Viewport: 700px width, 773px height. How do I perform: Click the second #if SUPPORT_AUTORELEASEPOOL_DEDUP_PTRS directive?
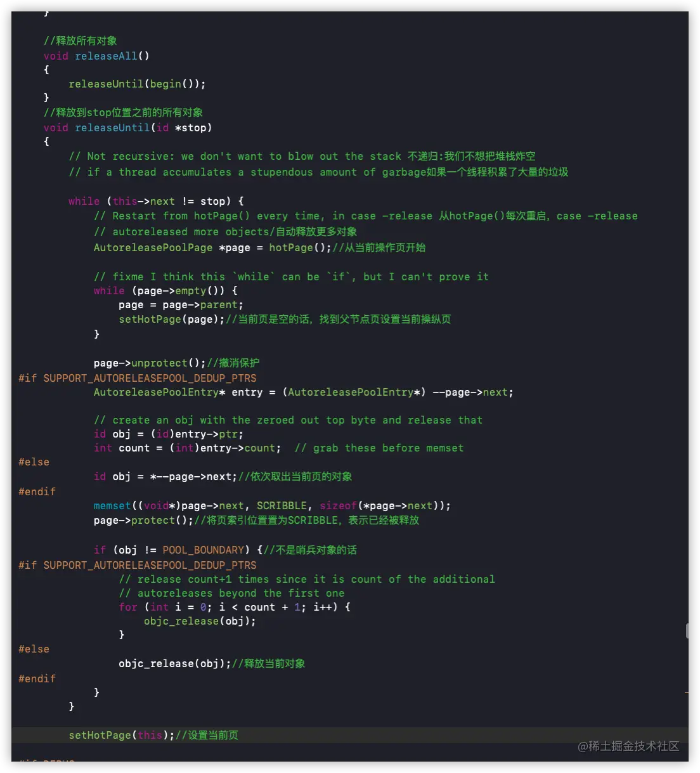point(138,565)
